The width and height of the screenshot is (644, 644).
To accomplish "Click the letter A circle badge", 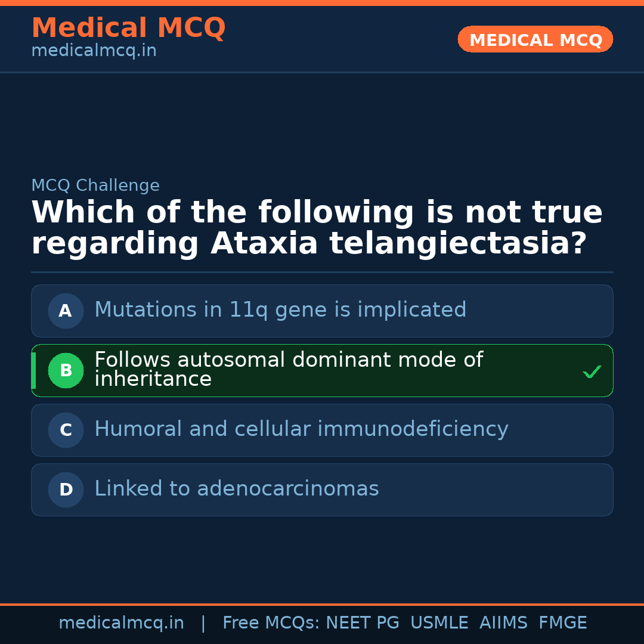I will (66, 311).
